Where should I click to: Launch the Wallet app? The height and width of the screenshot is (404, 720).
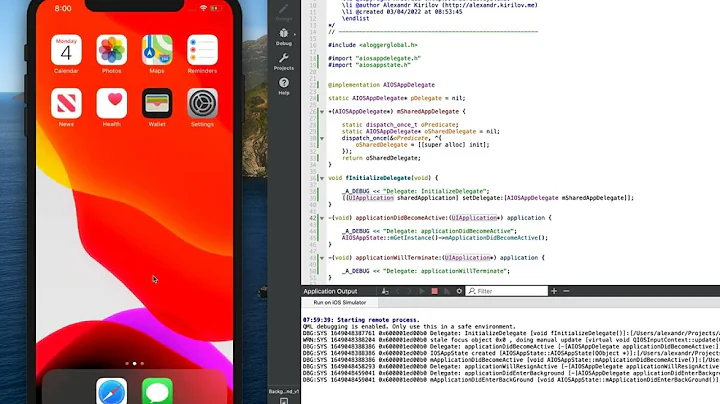(x=157, y=103)
